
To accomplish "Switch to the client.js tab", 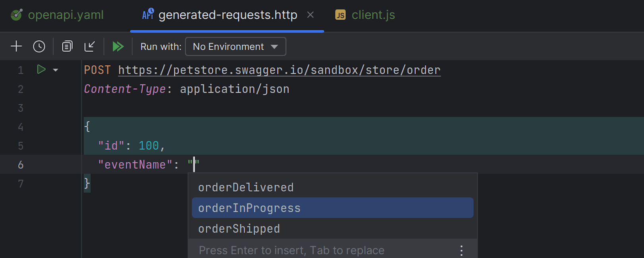I will point(373,15).
